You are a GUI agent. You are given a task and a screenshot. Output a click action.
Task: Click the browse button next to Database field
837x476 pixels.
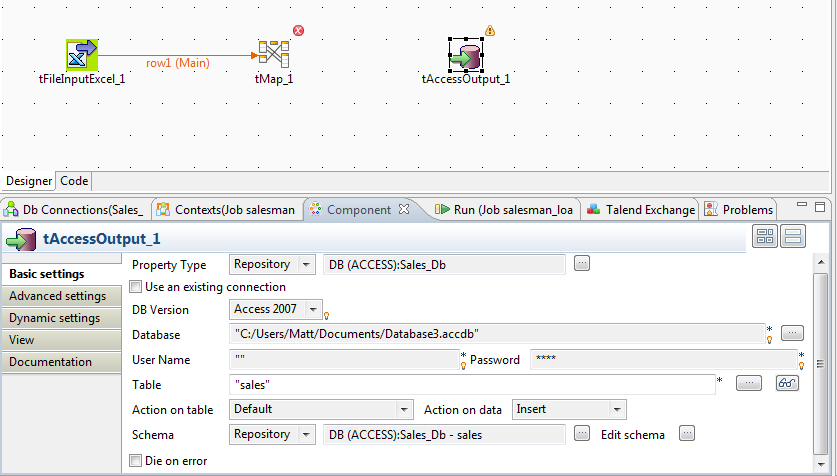pyautogui.click(x=792, y=333)
